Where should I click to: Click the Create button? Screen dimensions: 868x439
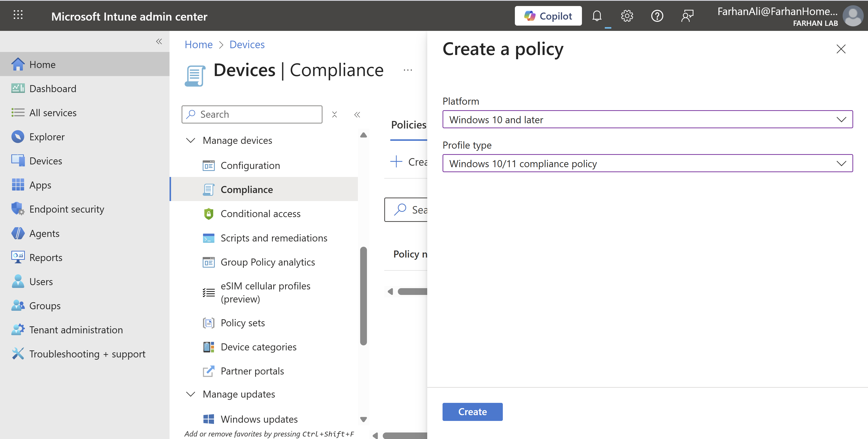(x=472, y=412)
